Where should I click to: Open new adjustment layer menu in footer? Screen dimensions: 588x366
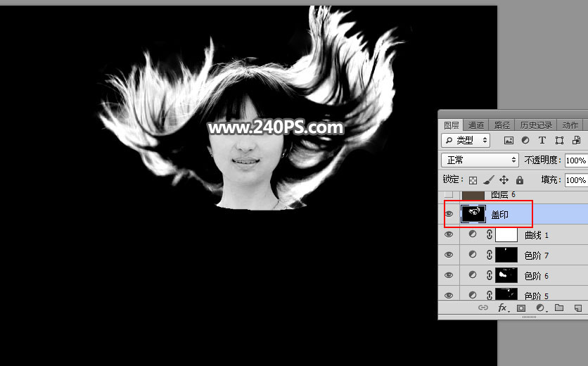pos(540,308)
